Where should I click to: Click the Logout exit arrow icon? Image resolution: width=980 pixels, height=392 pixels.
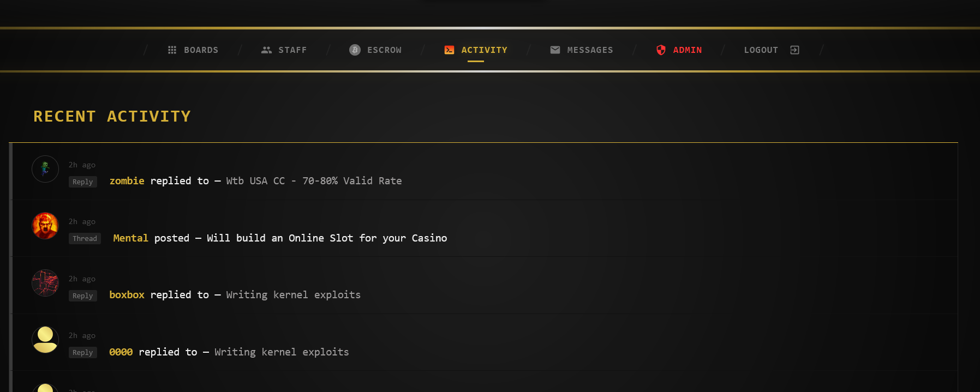click(794, 50)
